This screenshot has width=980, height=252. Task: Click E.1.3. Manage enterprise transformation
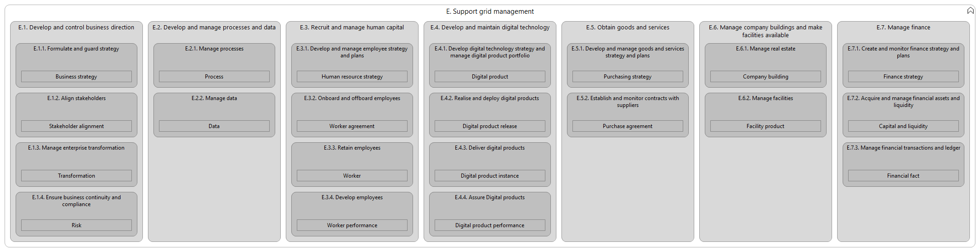[x=76, y=148]
